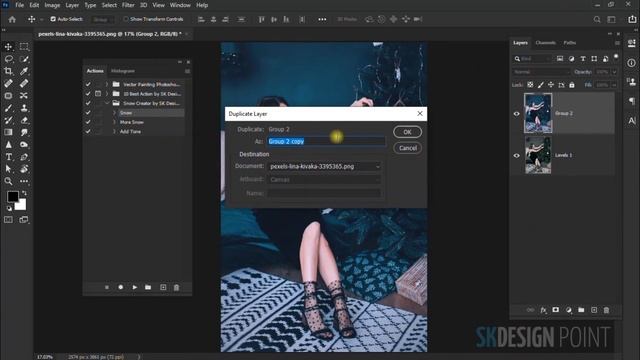Screen dimensions: 640x360
Task: Expand the More Snow action
Action: coord(114,122)
